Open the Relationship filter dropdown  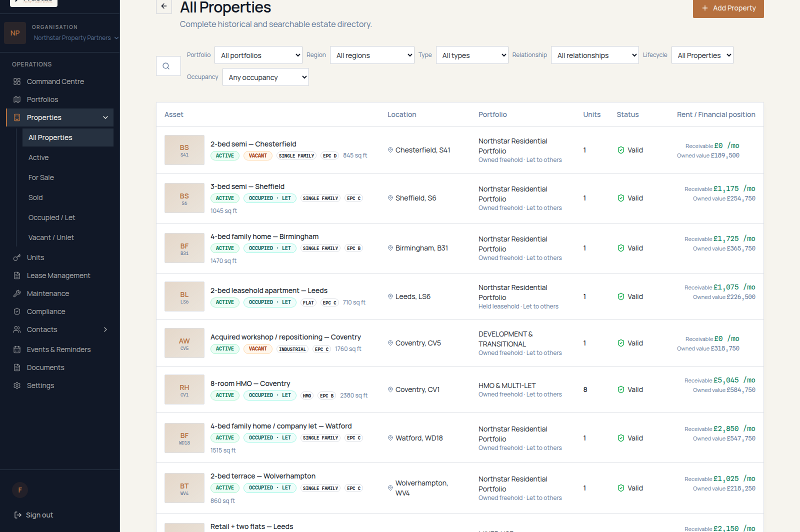coord(595,55)
